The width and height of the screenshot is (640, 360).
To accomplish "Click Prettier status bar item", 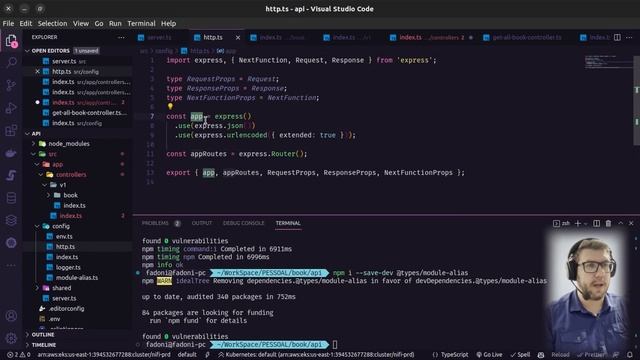I will [x=591, y=355].
